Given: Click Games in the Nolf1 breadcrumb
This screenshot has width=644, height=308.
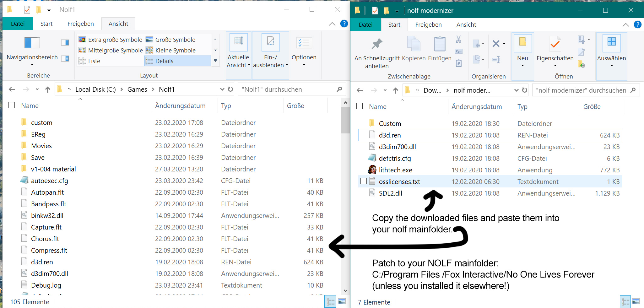Looking at the screenshot, I should (x=137, y=89).
